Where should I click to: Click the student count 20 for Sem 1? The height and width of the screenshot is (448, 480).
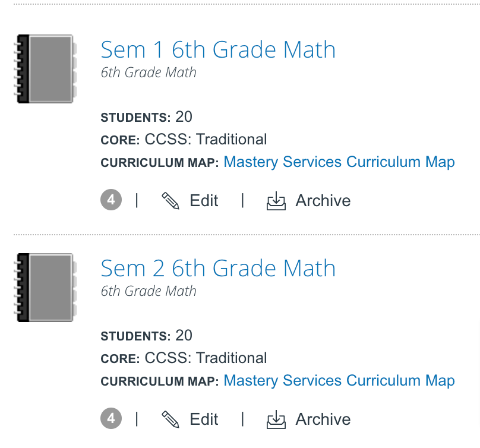click(184, 116)
